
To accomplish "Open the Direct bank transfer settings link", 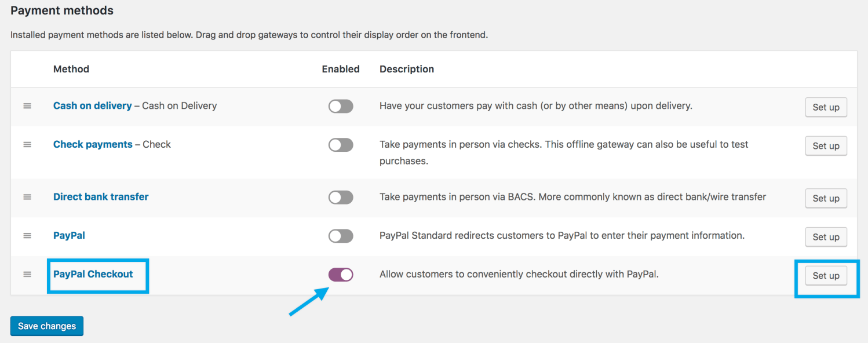I will click(x=100, y=196).
